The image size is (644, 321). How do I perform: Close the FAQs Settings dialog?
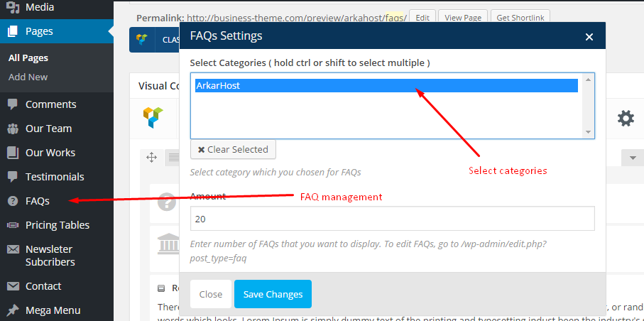tap(589, 37)
